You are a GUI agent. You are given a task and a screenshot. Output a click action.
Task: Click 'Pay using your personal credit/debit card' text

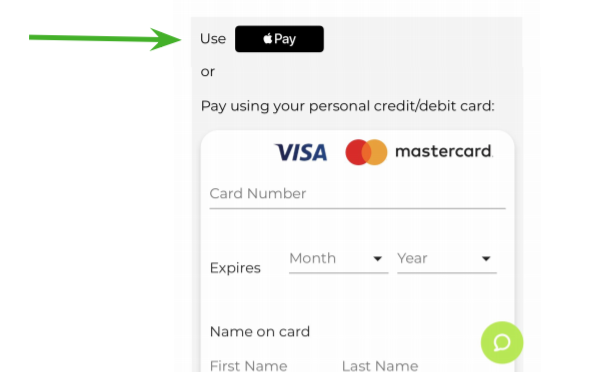pos(348,106)
